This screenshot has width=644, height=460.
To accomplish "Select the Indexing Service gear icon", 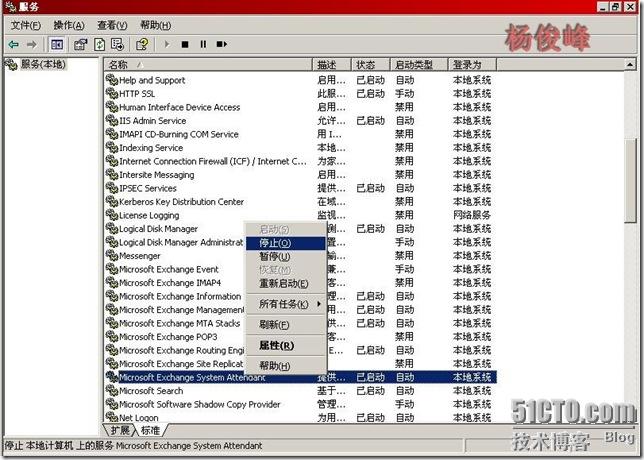I will (x=112, y=147).
